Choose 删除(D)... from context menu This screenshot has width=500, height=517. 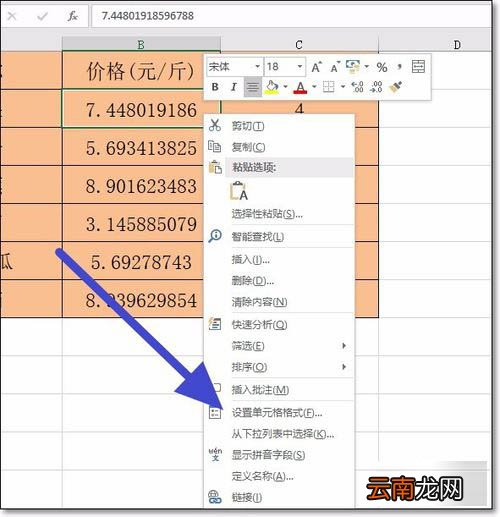(279, 281)
